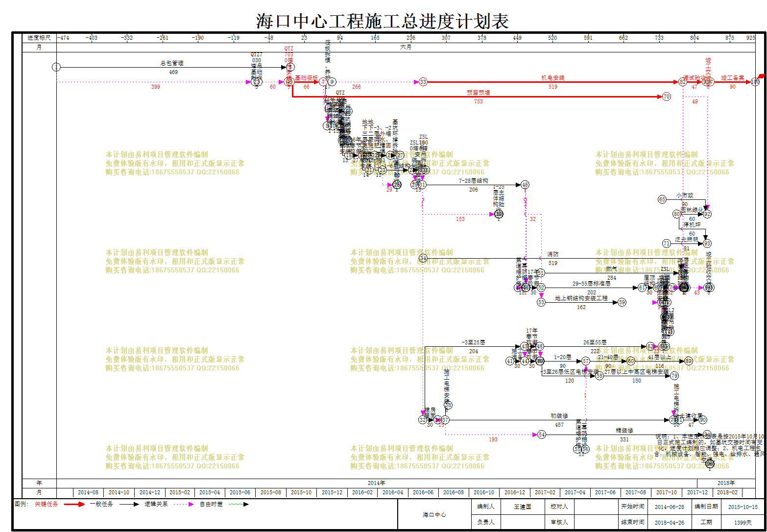Viewport: 767px width, 532px height.
Task: Click the 26至55层 task label
Action: 595,342
